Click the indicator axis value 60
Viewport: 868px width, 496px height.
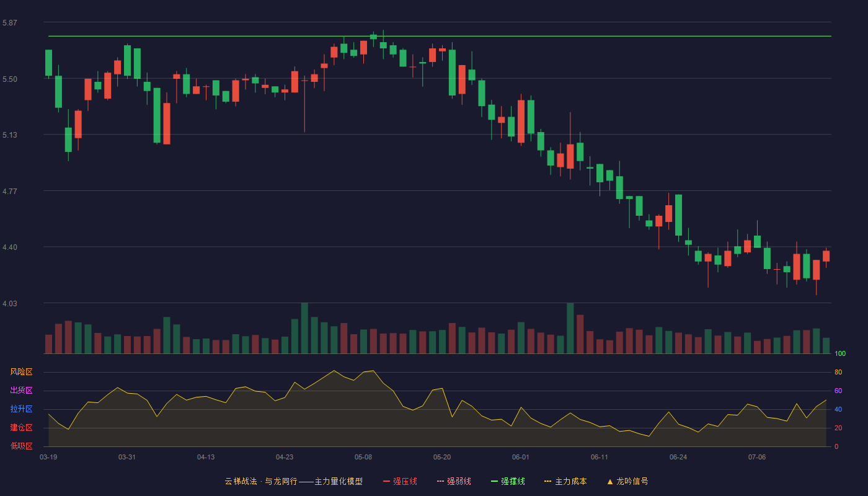838,391
